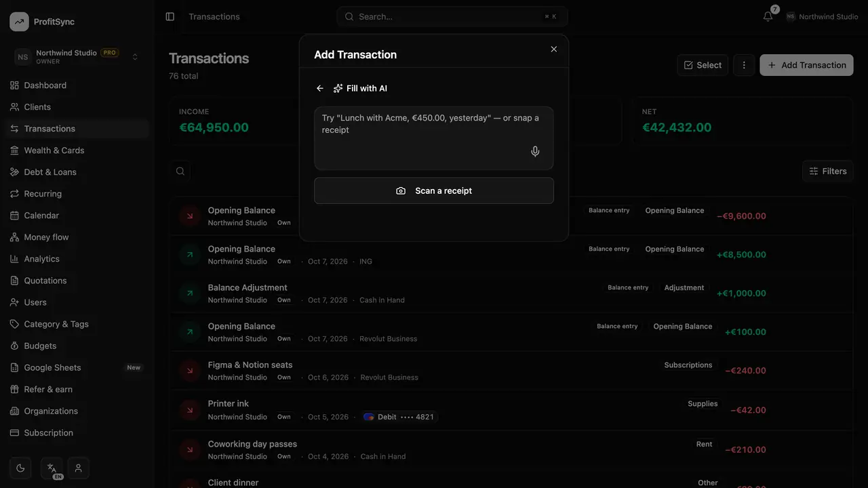Open Refer & earn in the sidebar
The width and height of the screenshot is (868, 488).
[x=77, y=389]
